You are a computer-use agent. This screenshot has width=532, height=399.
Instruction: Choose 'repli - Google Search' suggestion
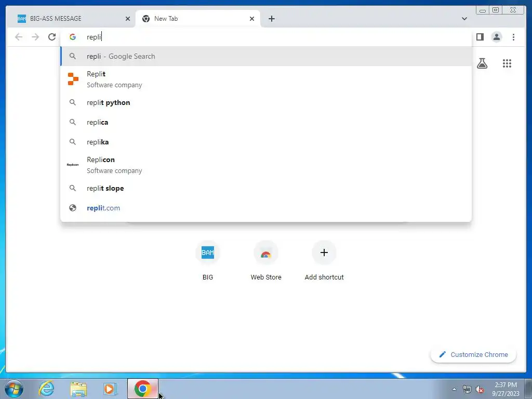point(266,56)
